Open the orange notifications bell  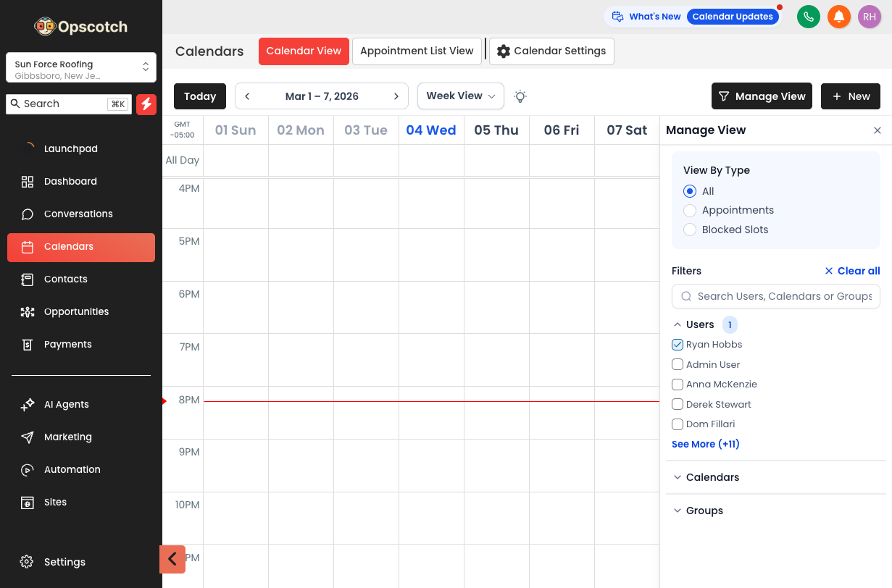pos(838,17)
